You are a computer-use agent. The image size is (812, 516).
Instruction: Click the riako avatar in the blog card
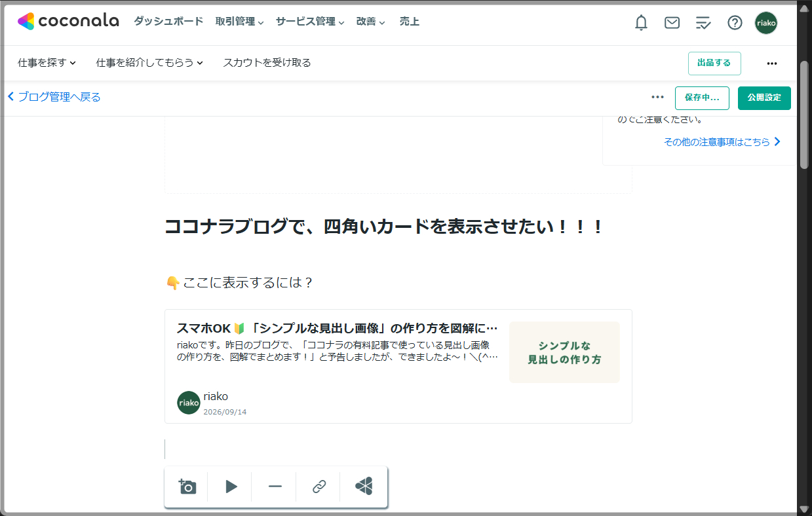pos(189,403)
